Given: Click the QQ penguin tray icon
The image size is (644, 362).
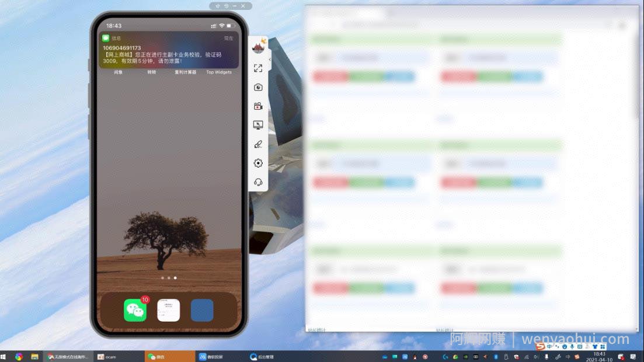Looking at the screenshot, I should [x=415, y=357].
